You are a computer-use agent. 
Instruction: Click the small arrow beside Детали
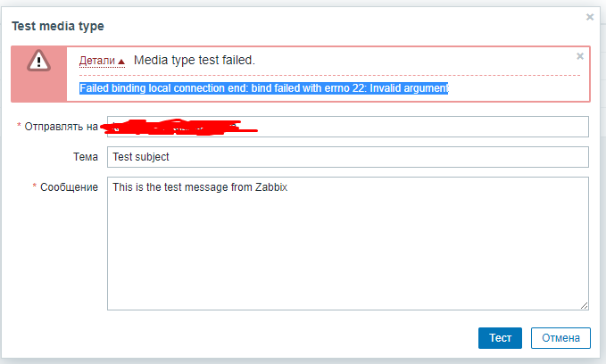coord(121,62)
